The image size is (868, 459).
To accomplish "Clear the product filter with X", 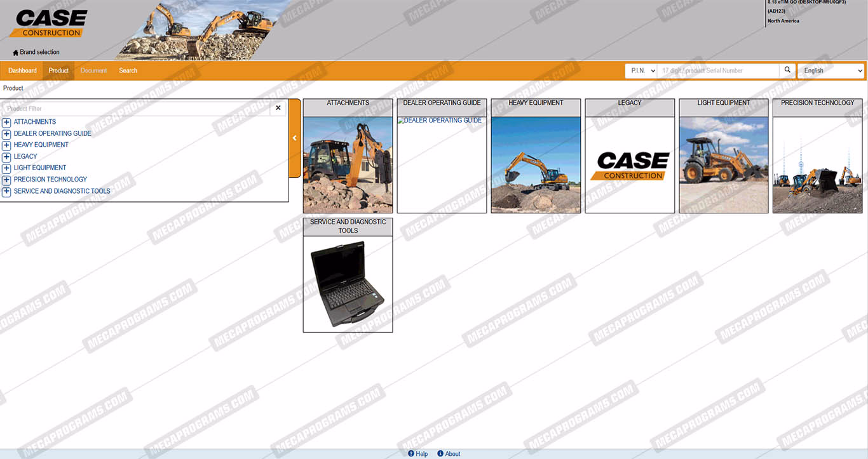I will click(x=278, y=109).
